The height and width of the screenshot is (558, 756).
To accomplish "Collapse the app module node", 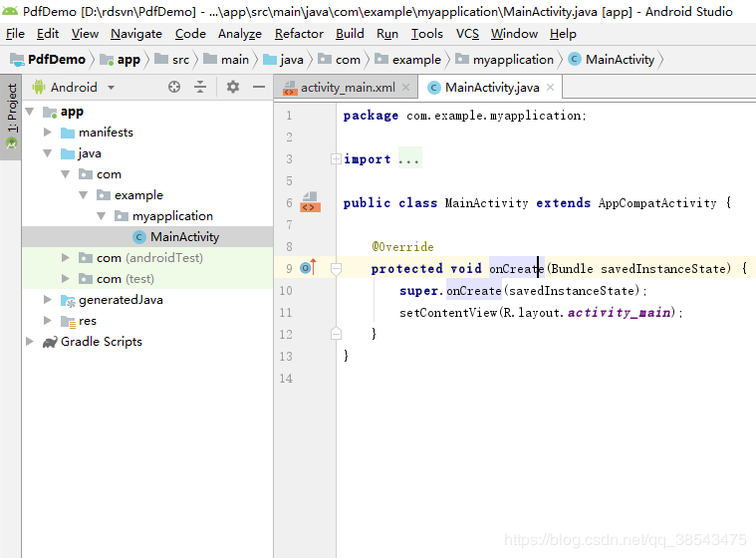I will coord(30,112).
